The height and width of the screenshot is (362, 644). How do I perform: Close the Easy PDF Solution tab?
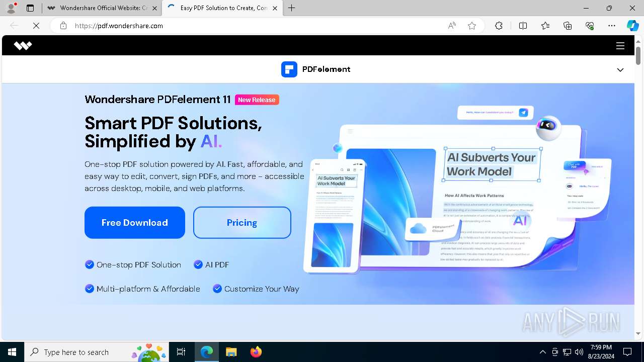[275, 8]
